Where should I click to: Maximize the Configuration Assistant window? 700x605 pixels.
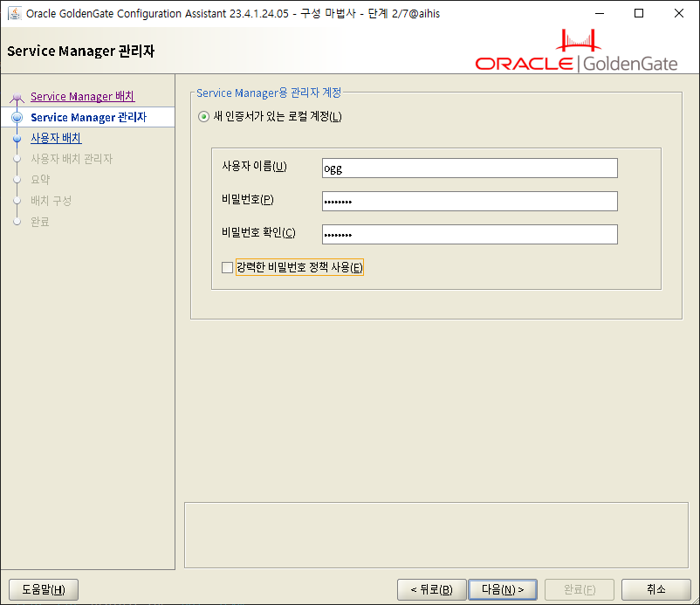639,13
